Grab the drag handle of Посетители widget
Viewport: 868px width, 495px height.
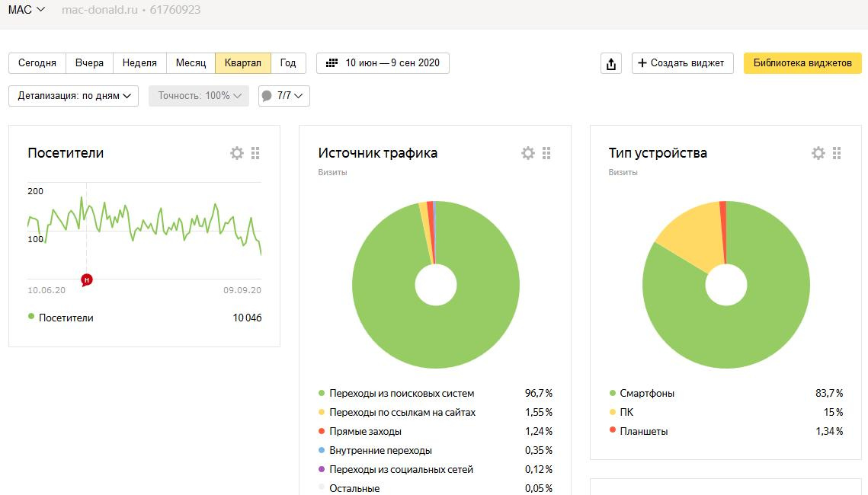point(255,153)
